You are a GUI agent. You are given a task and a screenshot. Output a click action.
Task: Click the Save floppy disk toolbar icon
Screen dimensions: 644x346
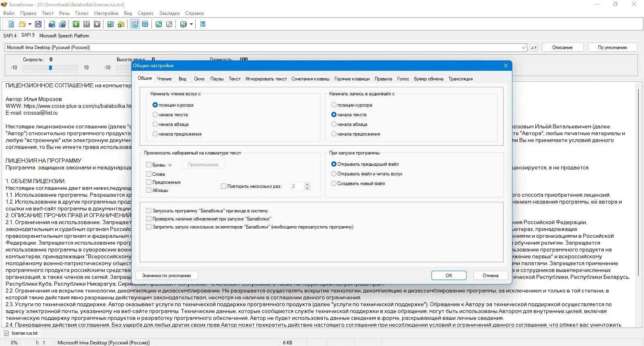[x=38, y=24]
